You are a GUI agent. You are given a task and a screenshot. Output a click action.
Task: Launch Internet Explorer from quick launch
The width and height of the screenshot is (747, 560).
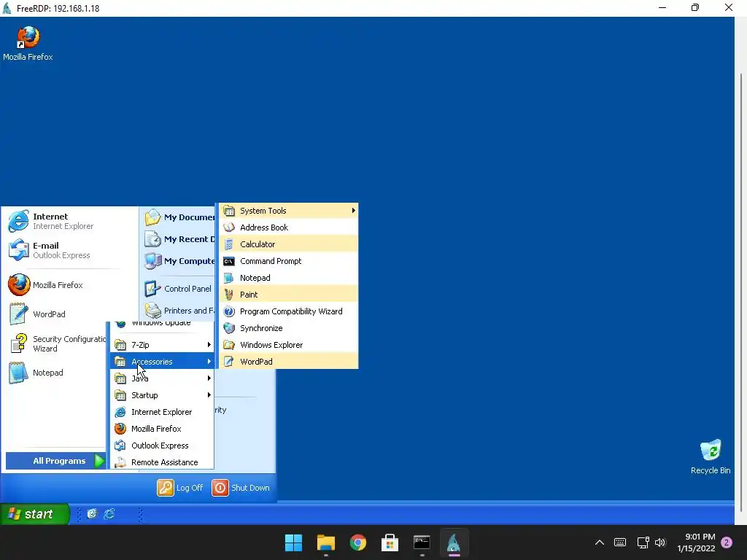[109, 514]
